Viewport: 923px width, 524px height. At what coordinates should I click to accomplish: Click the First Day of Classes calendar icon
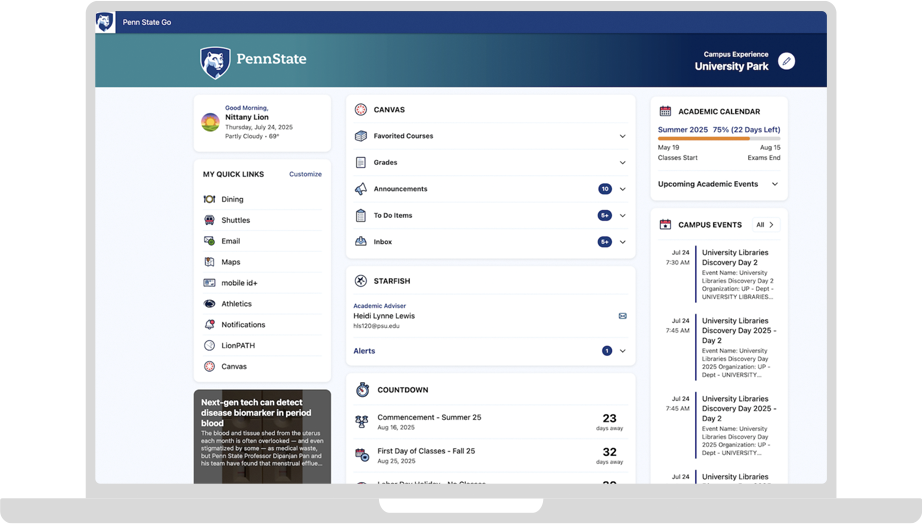[x=362, y=455]
